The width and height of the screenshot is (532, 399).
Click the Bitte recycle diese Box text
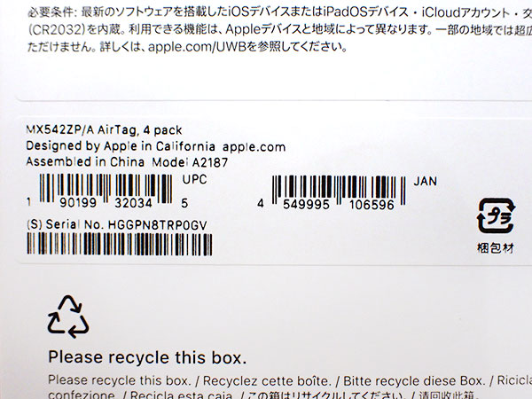click(414, 380)
